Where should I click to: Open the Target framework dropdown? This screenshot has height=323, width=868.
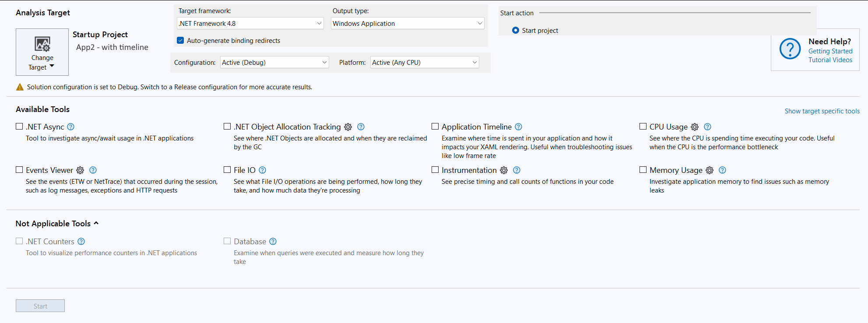tap(250, 24)
